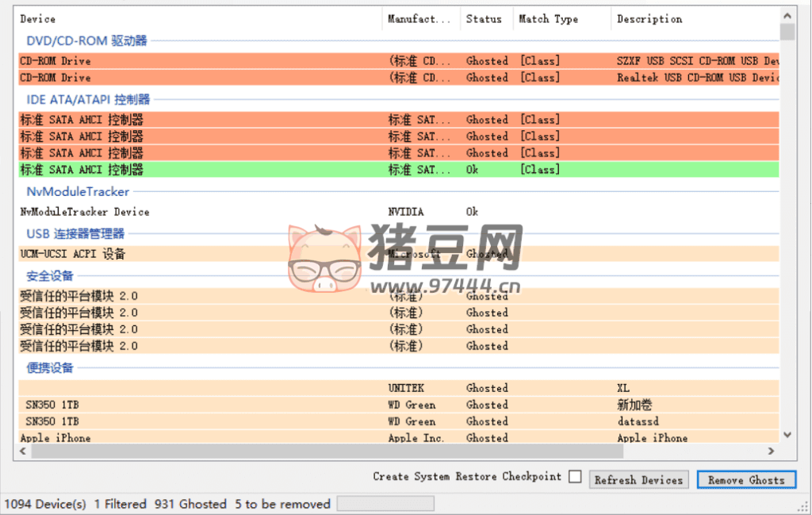Click the down arrow on the vertical scrollbar
This screenshot has height=515, width=812.
click(787, 435)
